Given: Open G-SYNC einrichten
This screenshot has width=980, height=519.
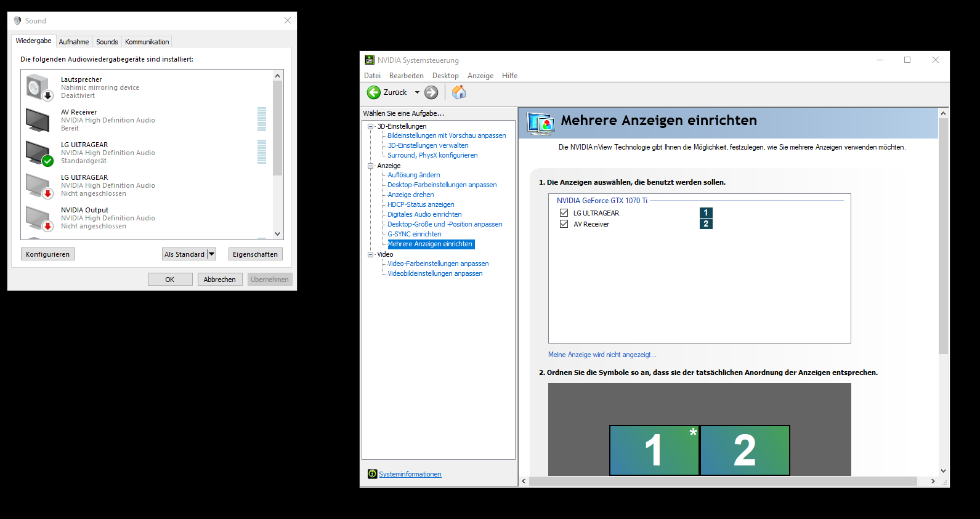Looking at the screenshot, I should click(x=415, y=234).
